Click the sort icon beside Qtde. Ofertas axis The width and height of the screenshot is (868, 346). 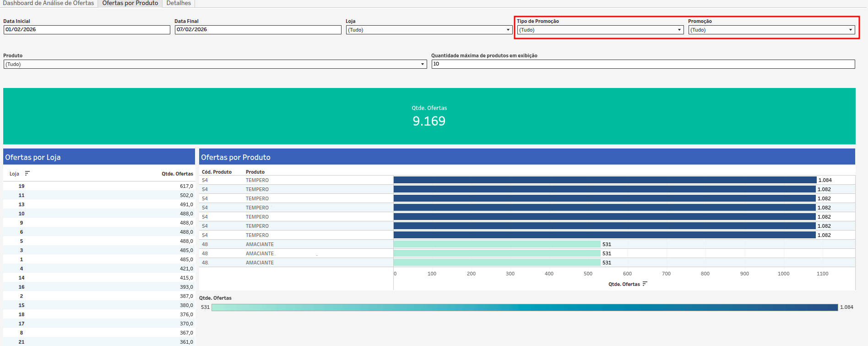645,284
